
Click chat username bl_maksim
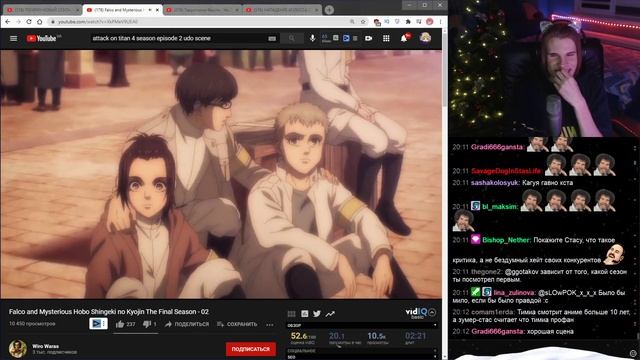[x=499, y=207]
